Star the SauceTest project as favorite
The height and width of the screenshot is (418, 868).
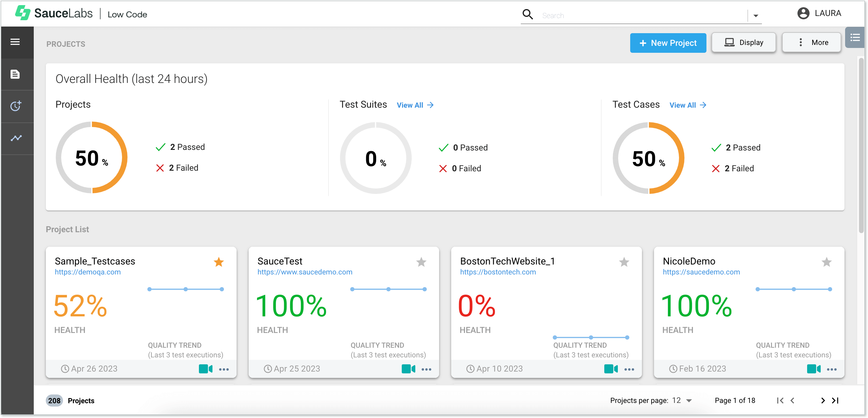[421, 262]
